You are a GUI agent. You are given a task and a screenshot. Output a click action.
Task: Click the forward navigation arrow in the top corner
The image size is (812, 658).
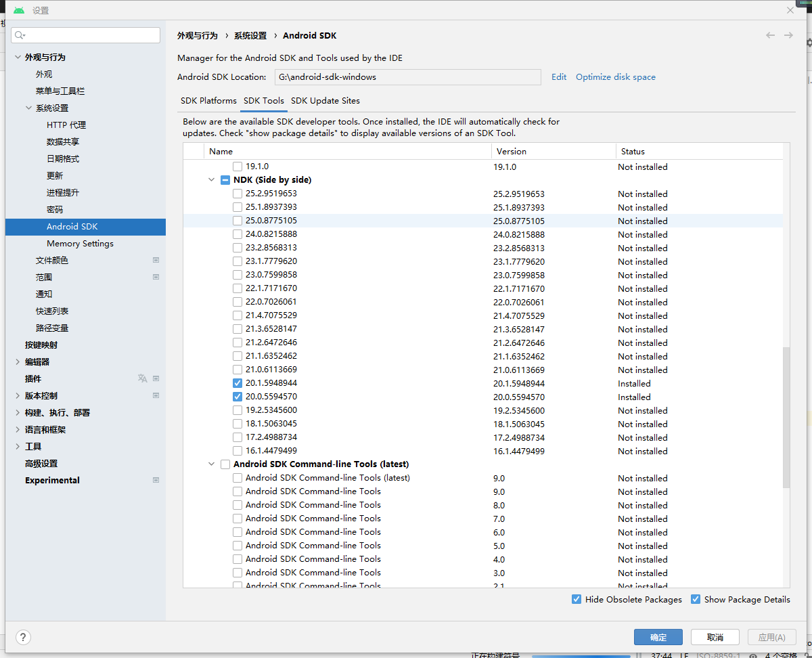pos(789,35)
